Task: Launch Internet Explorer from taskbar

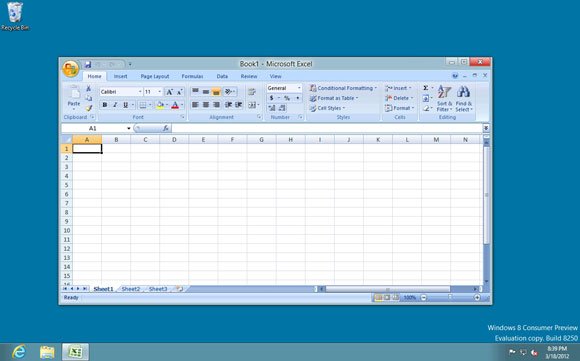Action: [x=18, y=351]
